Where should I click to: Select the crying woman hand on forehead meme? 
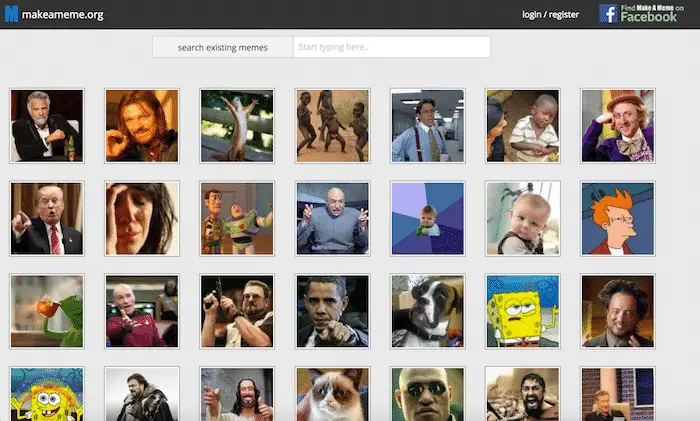[142, 219]
